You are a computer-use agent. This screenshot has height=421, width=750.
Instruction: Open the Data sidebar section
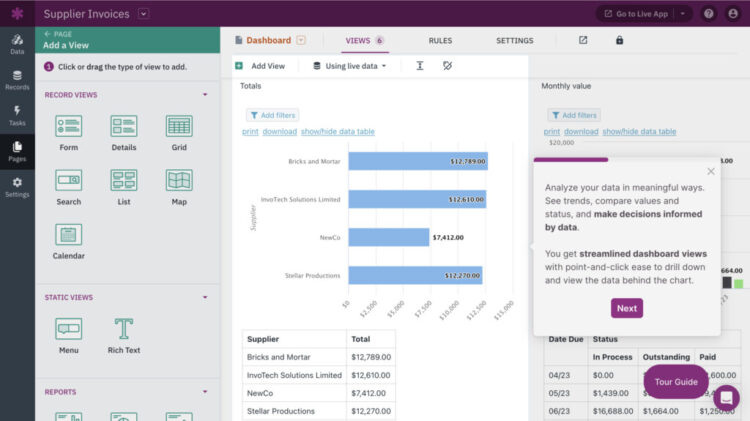point(17,44)
